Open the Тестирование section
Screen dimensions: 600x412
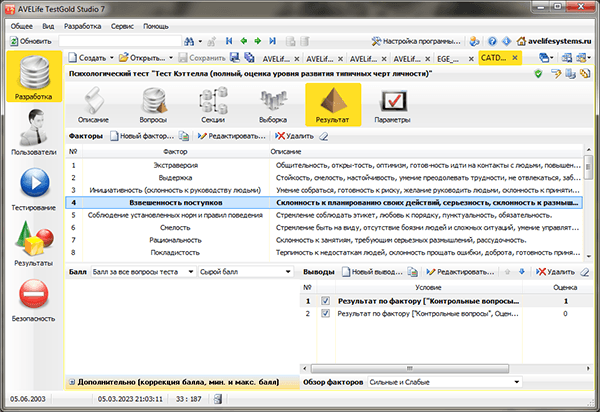(x=34, y=189)
